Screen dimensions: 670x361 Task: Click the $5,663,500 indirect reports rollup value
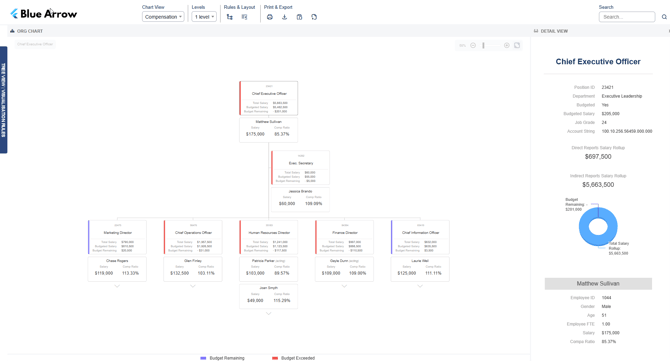pyautogui.click(x=598, y=185)
